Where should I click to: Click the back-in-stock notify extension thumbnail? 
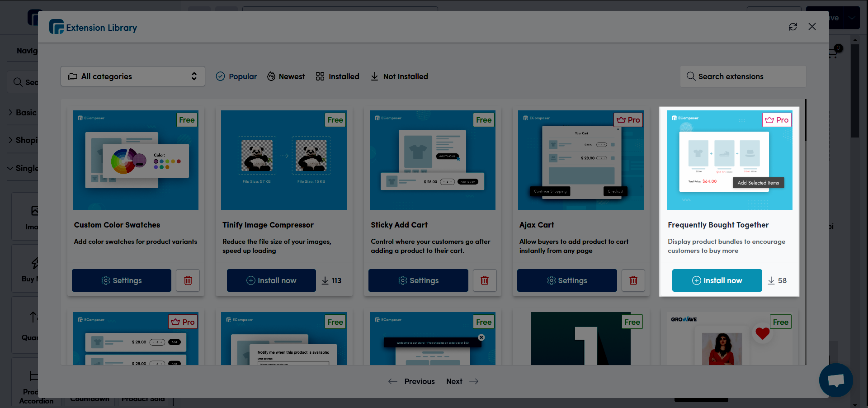(x=284, y=338)
